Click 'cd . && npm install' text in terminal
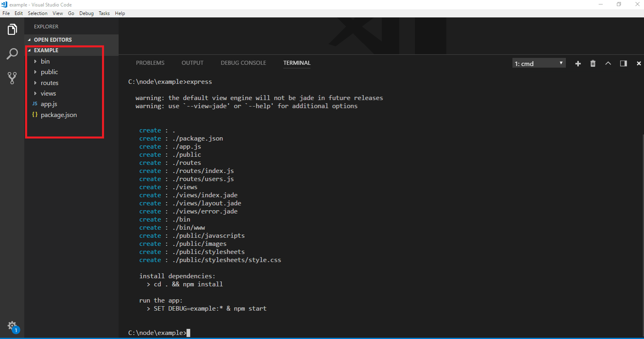The image size is (644, 339). [x=188, y=284]
